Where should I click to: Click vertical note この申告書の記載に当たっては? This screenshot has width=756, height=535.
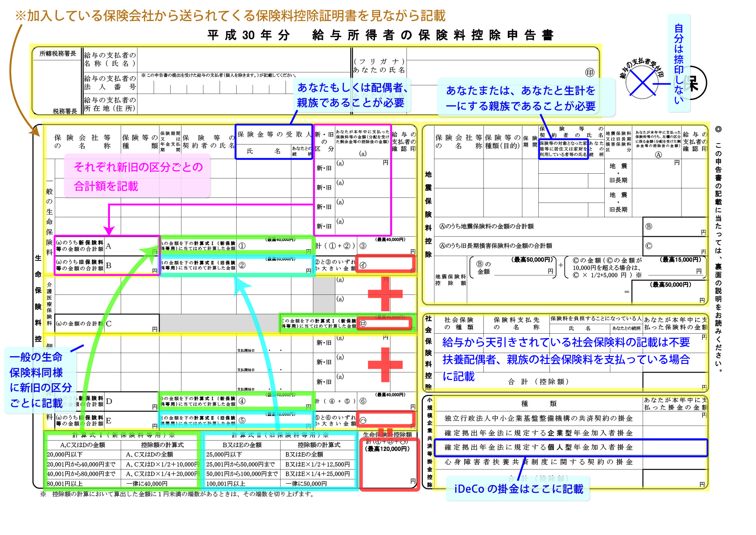pos(718,249)
